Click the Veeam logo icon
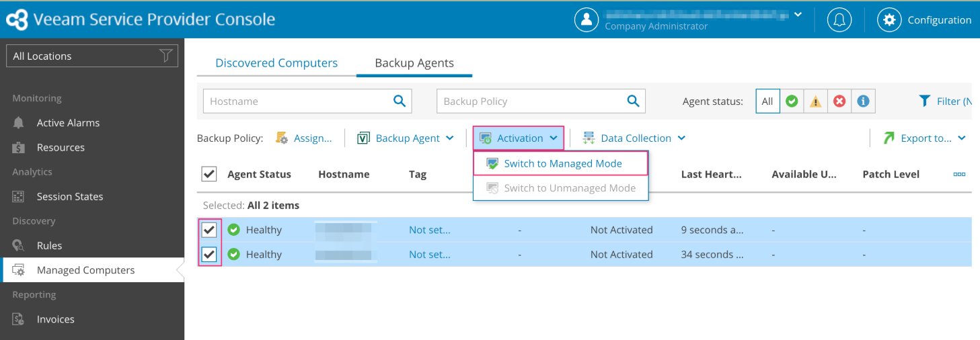Viewport: 980px width, 340px height. [x=17, y=19]
